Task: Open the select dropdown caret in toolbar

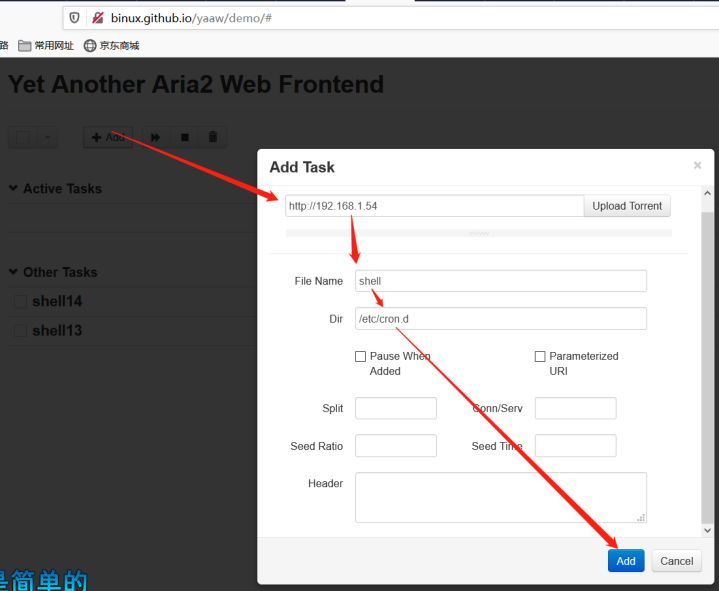Action: 48,137
